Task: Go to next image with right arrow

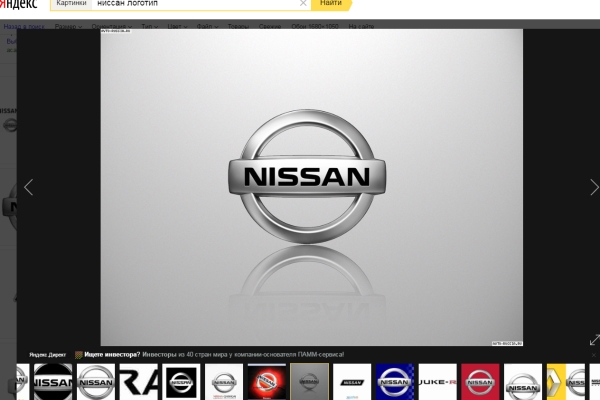Action: pos(594,187)
